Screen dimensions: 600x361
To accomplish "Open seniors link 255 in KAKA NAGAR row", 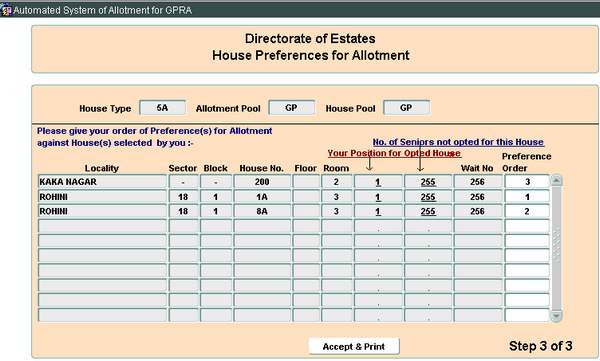I will [x=428, y=182].
